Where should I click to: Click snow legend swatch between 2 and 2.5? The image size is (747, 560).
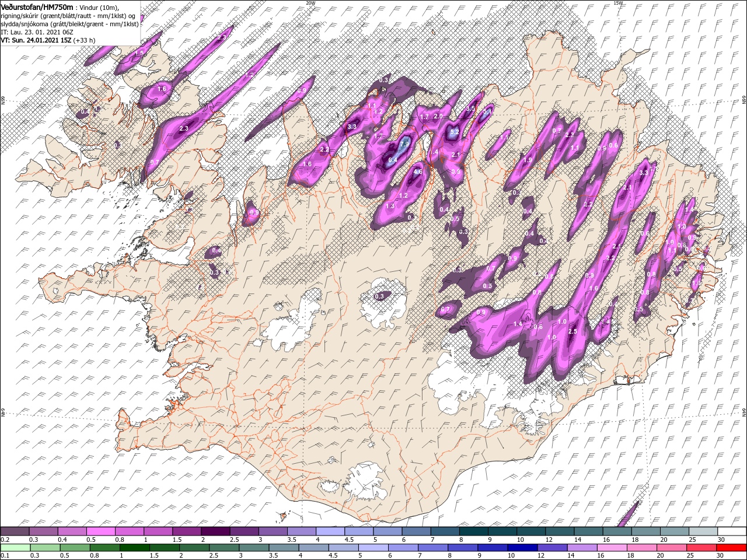point(215,531)
